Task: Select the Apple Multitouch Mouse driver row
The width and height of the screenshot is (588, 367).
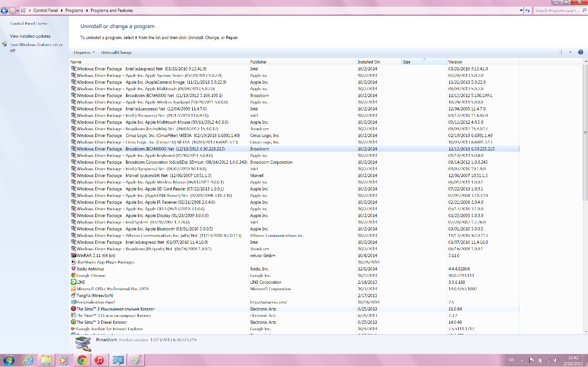Action: pyautogui.click(x=294, y=122)
